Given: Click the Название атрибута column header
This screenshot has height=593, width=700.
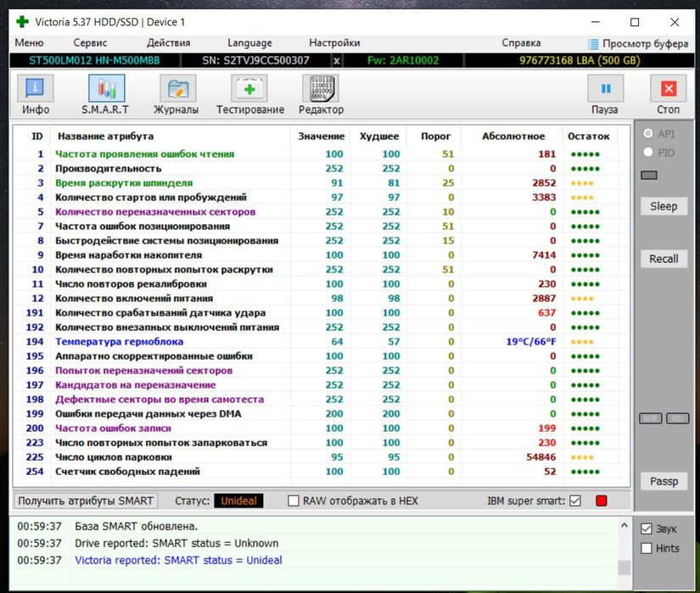Looking at the screenshot, I should (106, 136).
